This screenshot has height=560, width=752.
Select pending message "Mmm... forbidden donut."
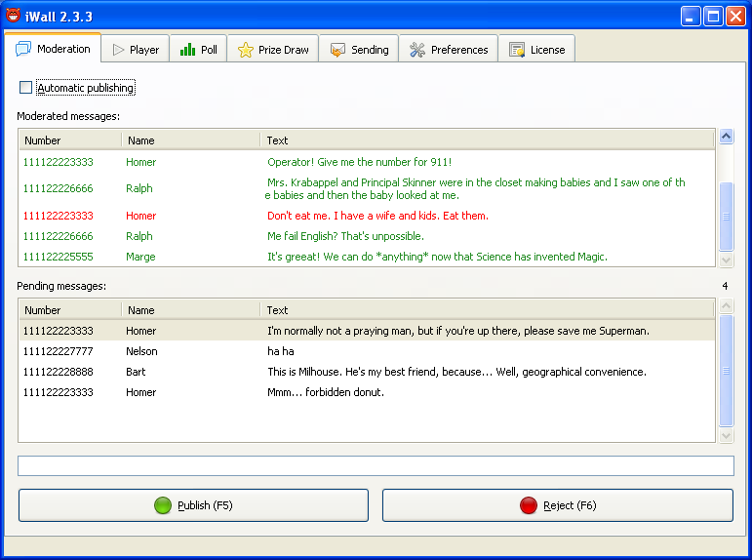pyautogui.click(x=367, y=392)
